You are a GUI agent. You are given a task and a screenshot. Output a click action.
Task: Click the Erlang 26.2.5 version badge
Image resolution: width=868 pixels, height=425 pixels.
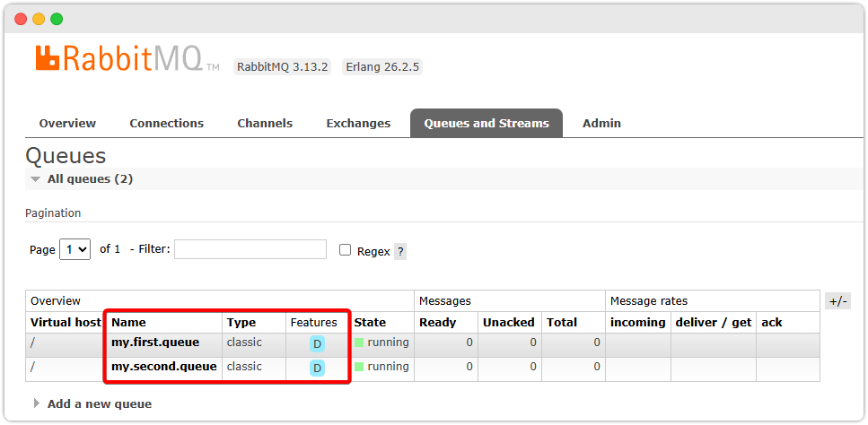click(x=382, y=67)
